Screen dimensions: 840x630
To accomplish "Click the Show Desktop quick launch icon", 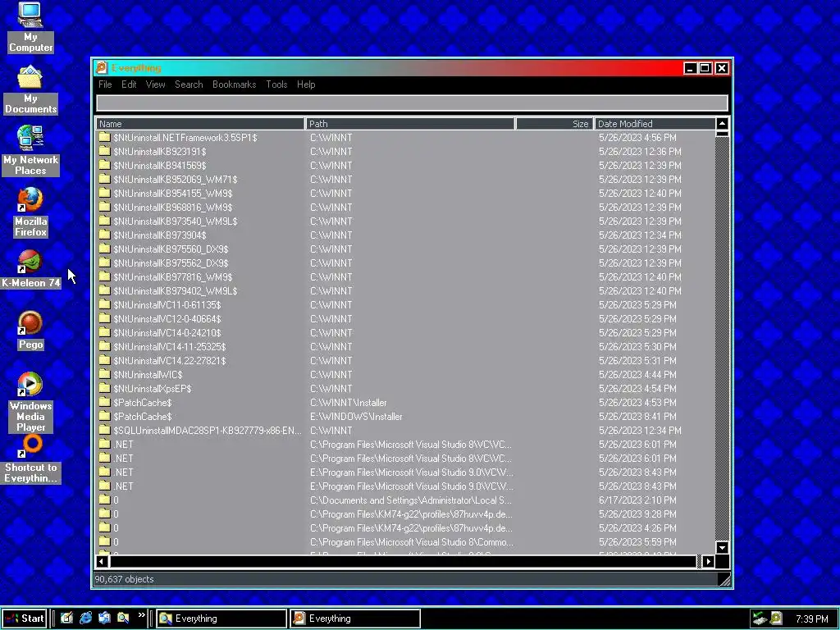I will point(66,618).
